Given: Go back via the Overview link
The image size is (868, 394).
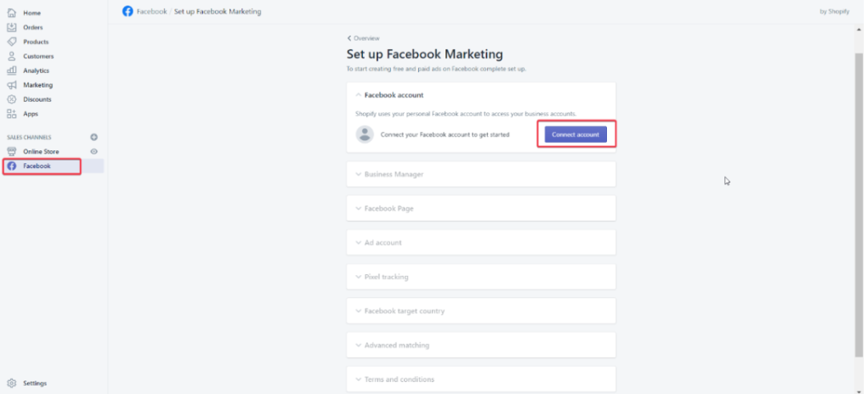Looking at the screenshot, I should click(x=363, y=38).
